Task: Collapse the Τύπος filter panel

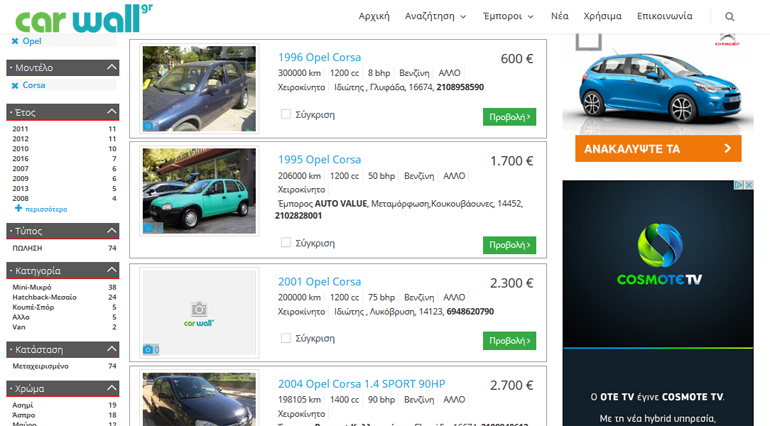Action: tap(112, 230)
